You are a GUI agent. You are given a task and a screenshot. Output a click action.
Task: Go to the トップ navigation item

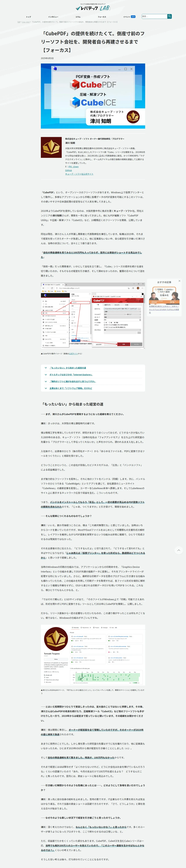coord(28,17)
